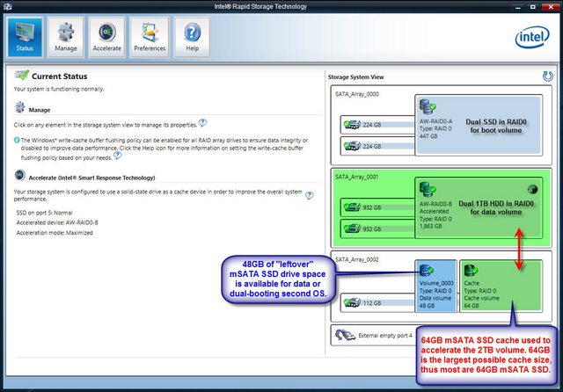Click the info icon before Windows write-cache note

[17, 140]
